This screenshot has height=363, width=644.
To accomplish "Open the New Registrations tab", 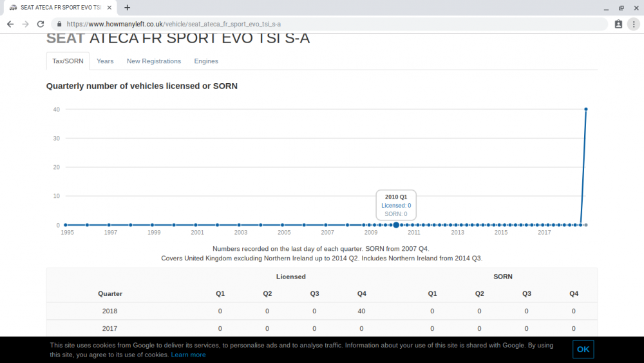I will click(x=154, y=61).
